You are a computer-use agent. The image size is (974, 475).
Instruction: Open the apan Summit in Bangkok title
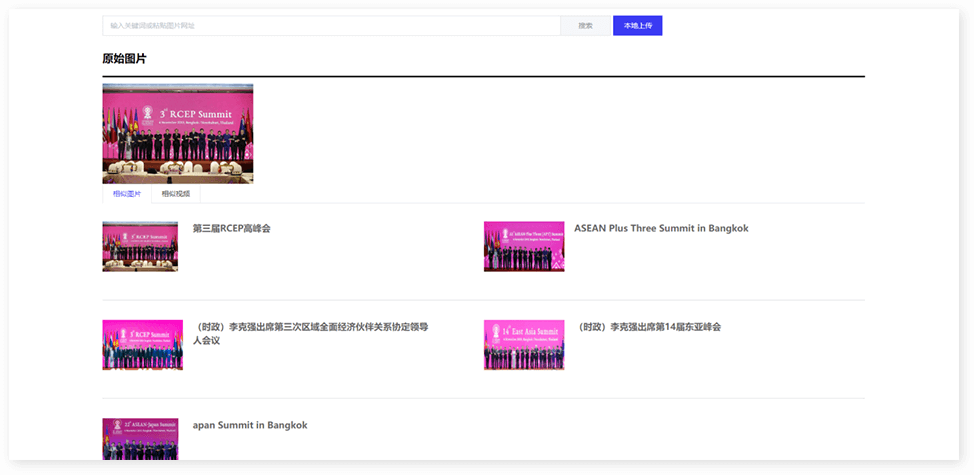(250, 425)
